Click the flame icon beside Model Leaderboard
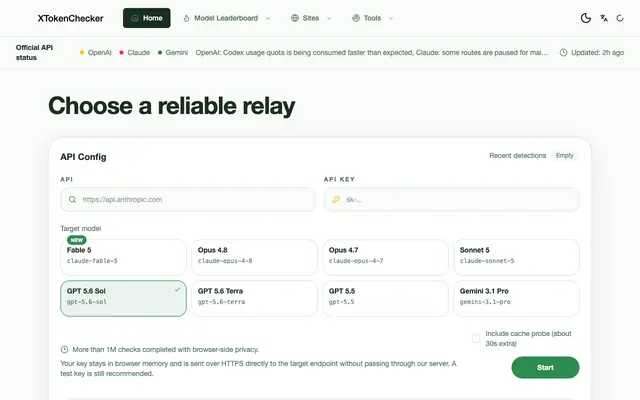The height and width of the screenshot is (400, 640). 186,18
